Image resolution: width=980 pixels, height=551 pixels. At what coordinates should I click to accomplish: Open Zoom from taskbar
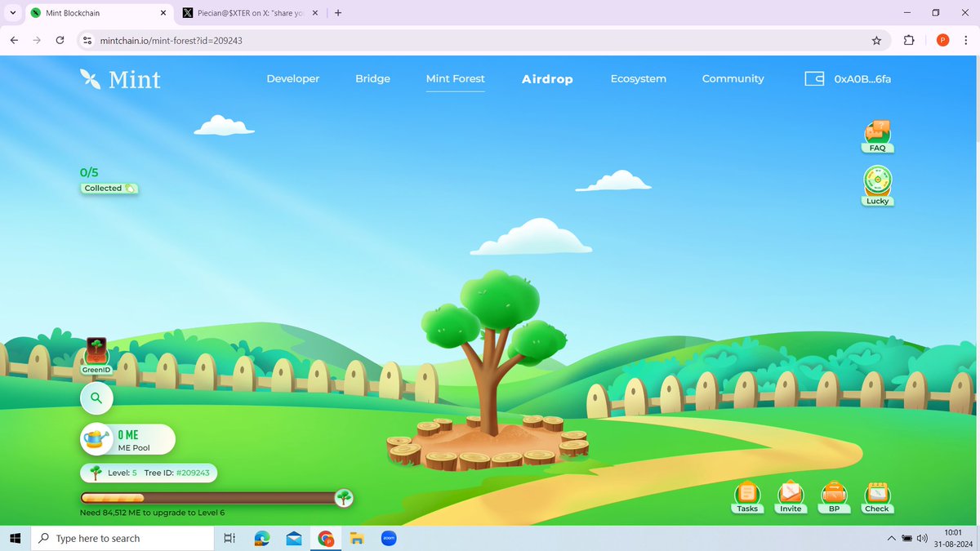(x=389, y=538)
